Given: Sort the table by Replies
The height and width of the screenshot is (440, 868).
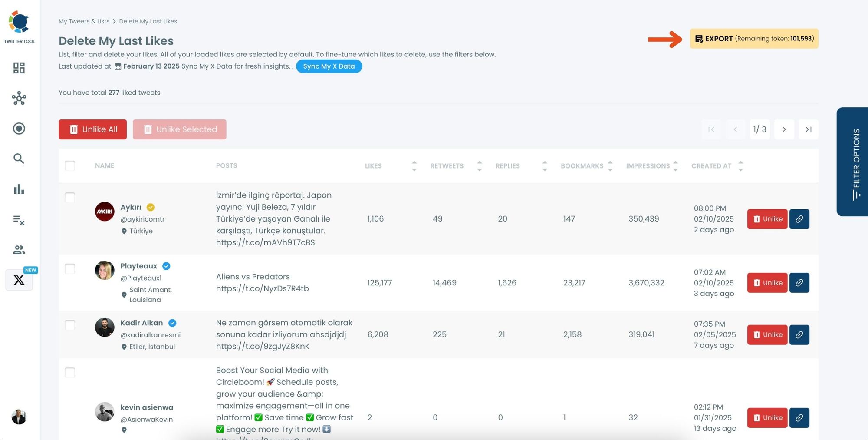Looking at the screenshot, I should coord(545,166).
